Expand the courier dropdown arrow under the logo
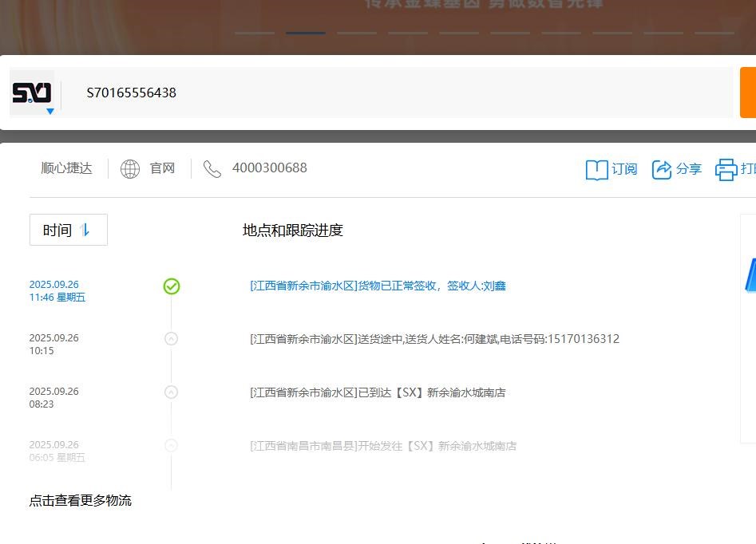The width and height of the screenshot is (756, 544). [49, 112]
